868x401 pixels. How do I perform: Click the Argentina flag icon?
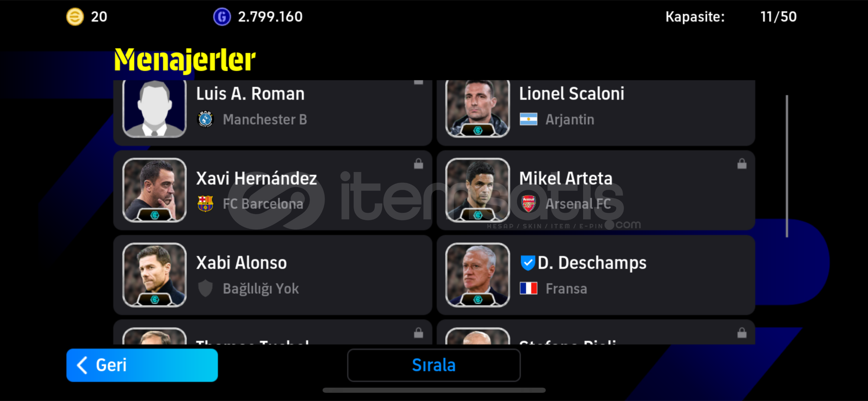point(528,119)
